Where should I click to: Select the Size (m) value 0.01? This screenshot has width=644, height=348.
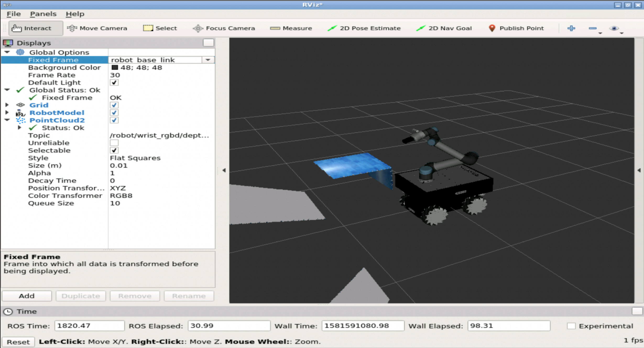pyautogui.click(x=119, y=166)
